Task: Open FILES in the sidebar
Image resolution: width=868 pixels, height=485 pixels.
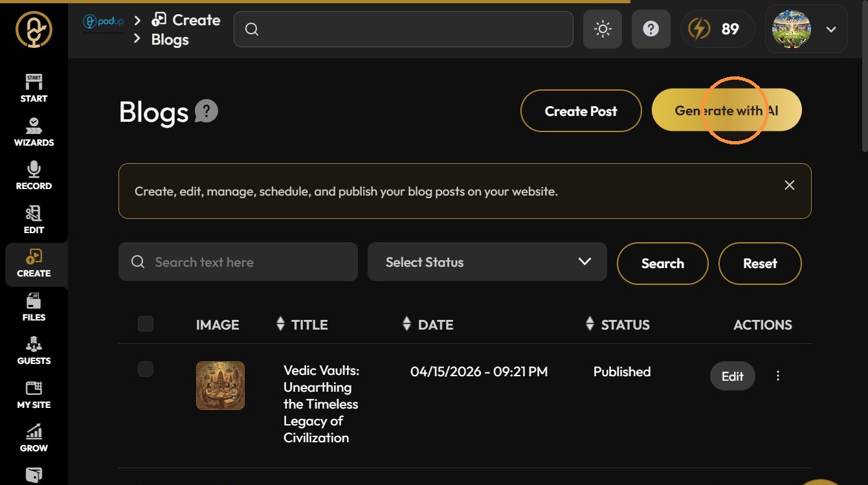Action: coord(34,307)
